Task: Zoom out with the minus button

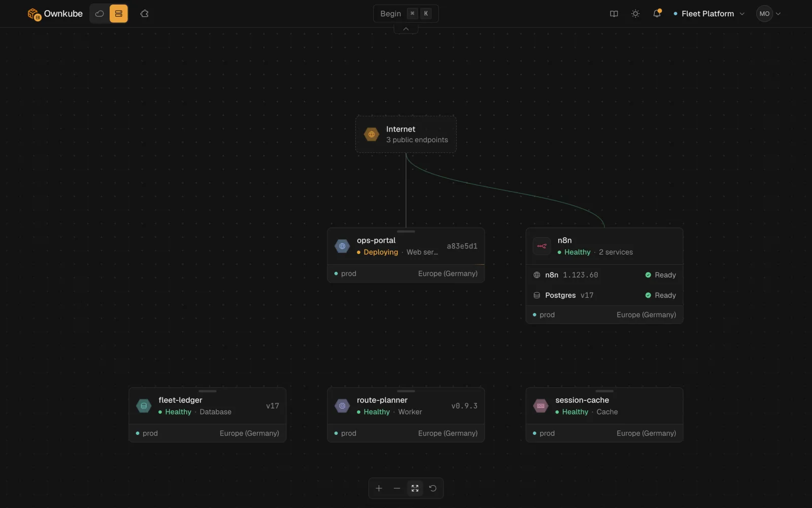Action: coord(397,488)
